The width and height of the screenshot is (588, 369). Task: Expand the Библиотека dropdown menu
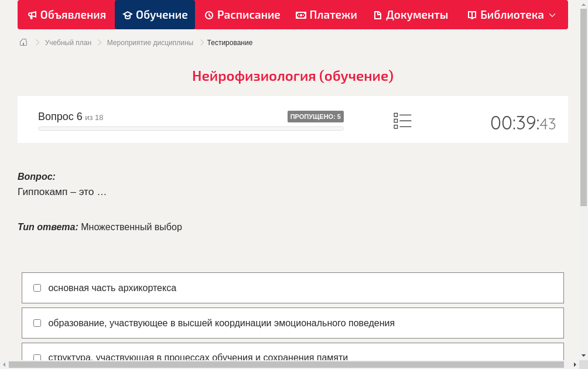[x=551, y=15]
